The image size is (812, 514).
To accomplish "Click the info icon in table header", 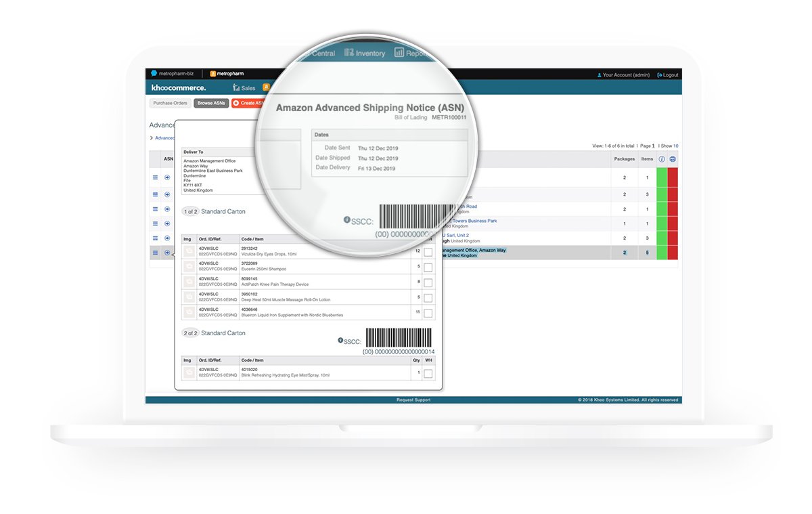I will coord(662,159).
